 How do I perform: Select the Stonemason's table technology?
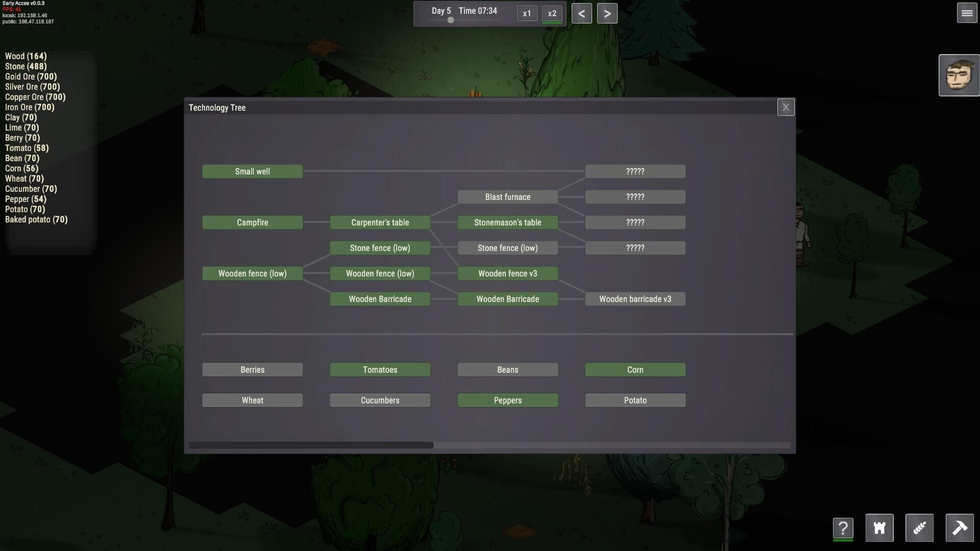click(x=507, y=222)
